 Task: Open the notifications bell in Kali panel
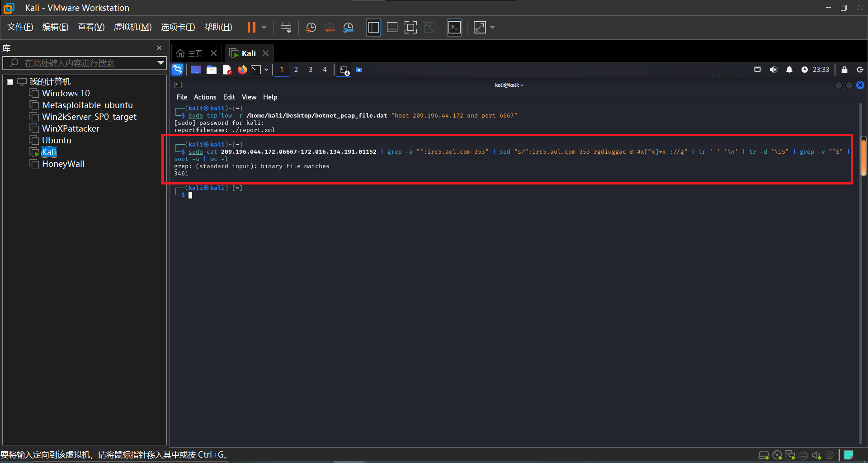[x=789, y=70]
